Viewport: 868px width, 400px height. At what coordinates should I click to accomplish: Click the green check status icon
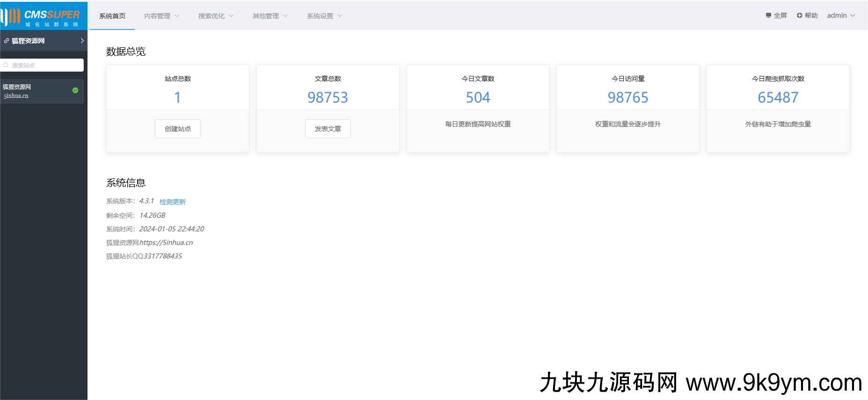[75, 90]
